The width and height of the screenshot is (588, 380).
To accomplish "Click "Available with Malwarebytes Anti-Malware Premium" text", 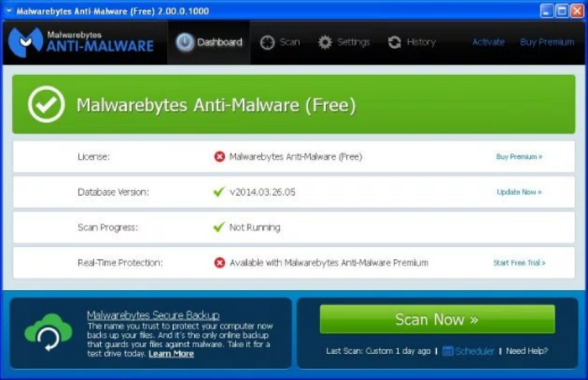I will coord(329,262).
